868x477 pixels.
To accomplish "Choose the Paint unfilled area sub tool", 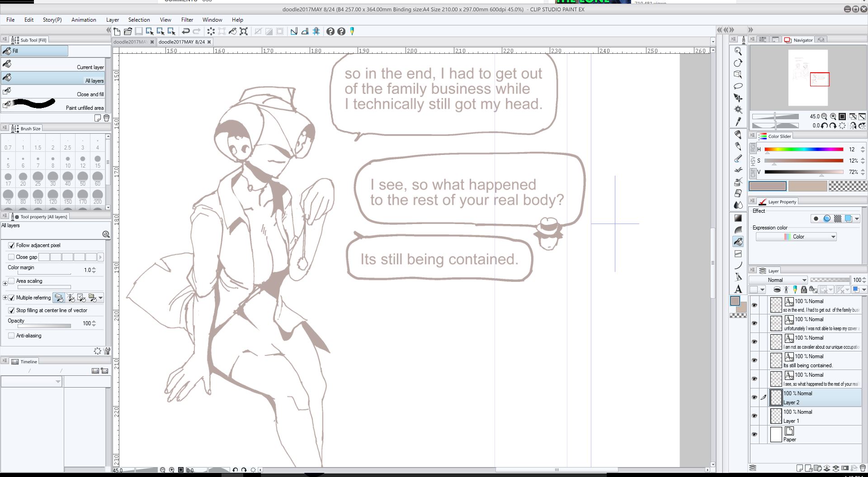I will (53, 105).
